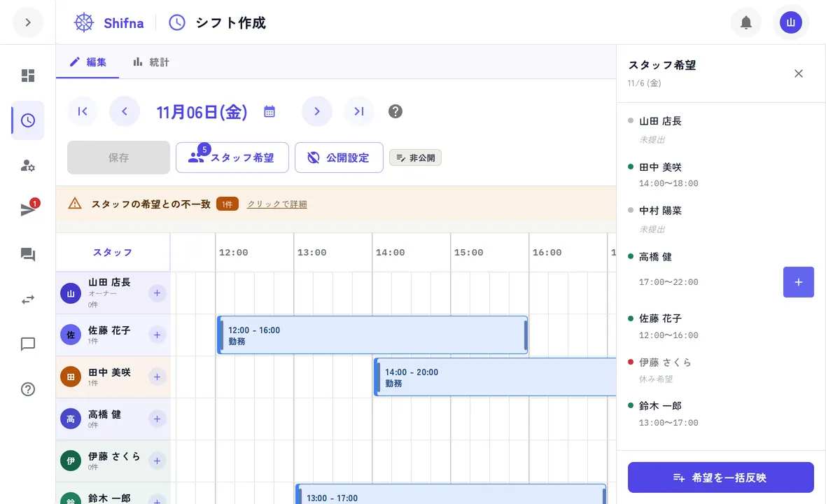Open the help icon in sidebar

(28, 389)
